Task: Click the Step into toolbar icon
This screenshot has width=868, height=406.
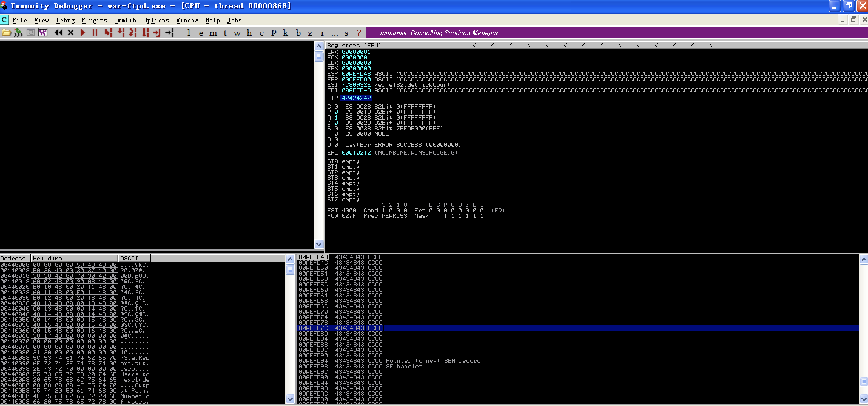Action: pos(109,33)
